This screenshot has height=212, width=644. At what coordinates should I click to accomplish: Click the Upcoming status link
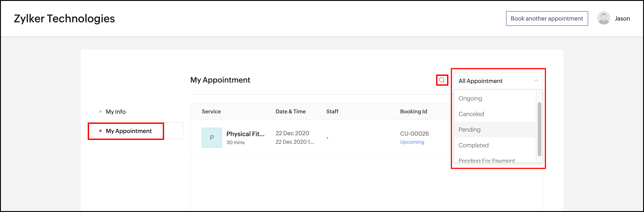point(412,142)
